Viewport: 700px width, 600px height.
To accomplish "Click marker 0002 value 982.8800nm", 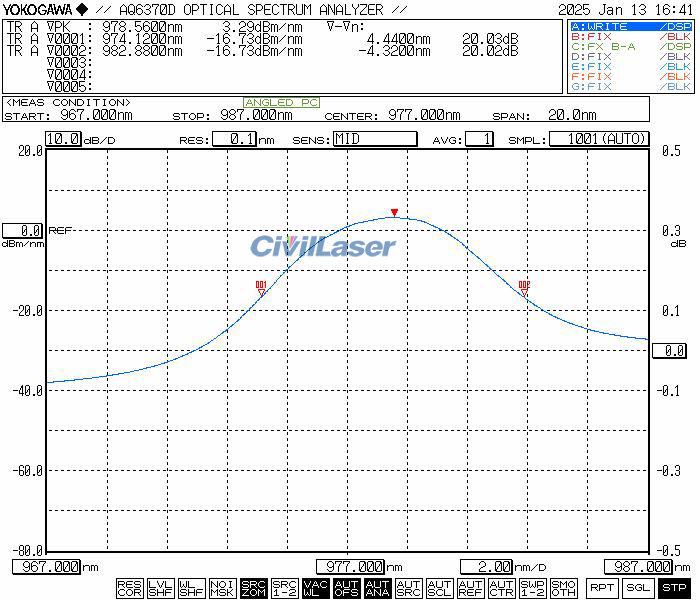I will point(142,51).
